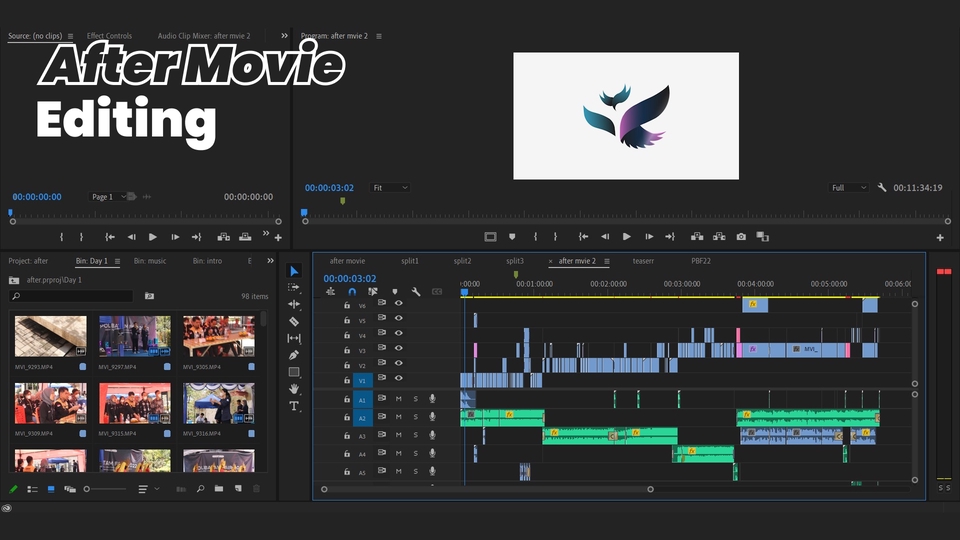Open the PBF22 sequence tab
Viewport: 960px width, 540px height.
(x=701, y=261)
